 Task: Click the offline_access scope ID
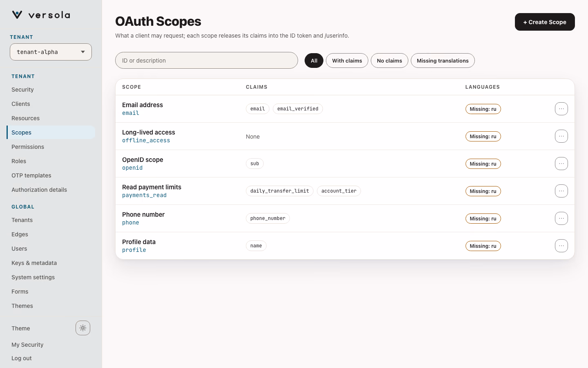pyautogui.click(x=146, y=140)
